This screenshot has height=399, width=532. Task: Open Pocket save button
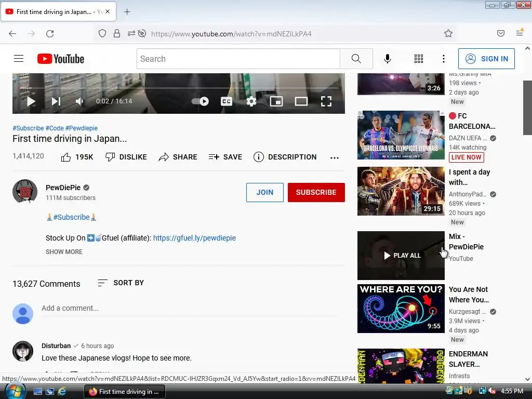coord(500,33)
